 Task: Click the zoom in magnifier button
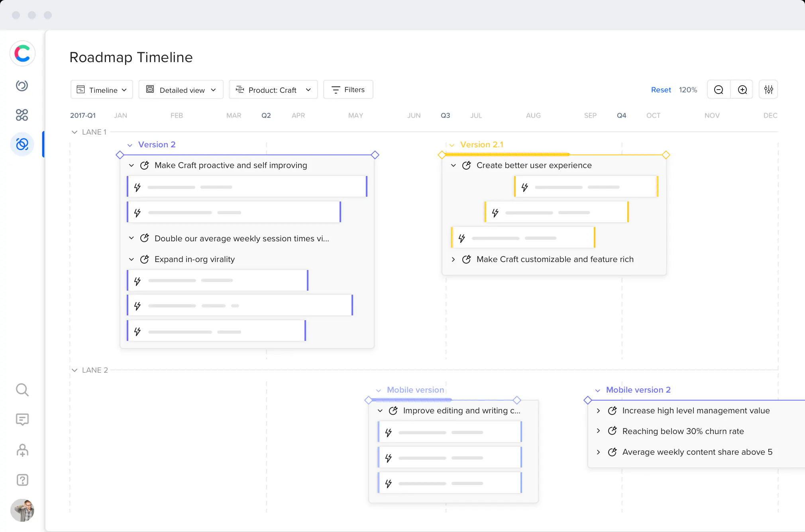742,89
